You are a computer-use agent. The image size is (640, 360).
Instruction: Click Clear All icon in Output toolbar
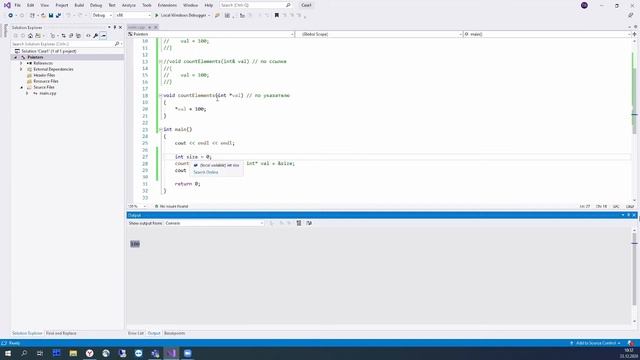(x=299, y=223)
